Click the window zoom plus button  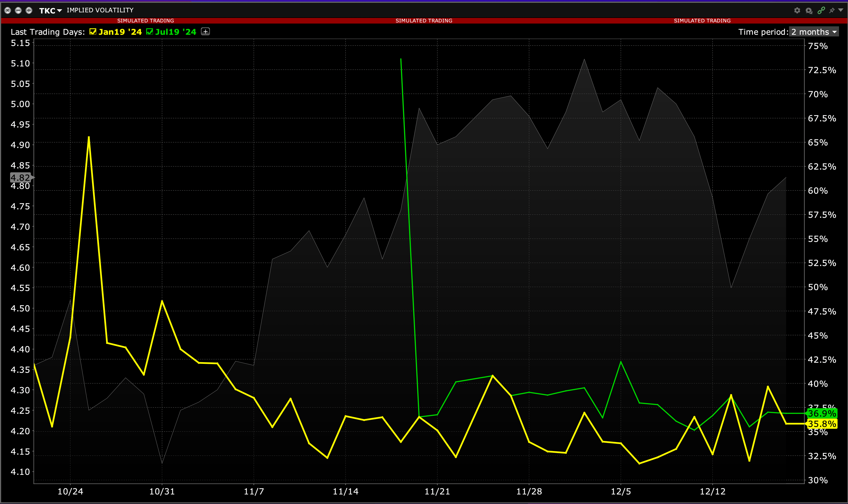pos(29,11)
